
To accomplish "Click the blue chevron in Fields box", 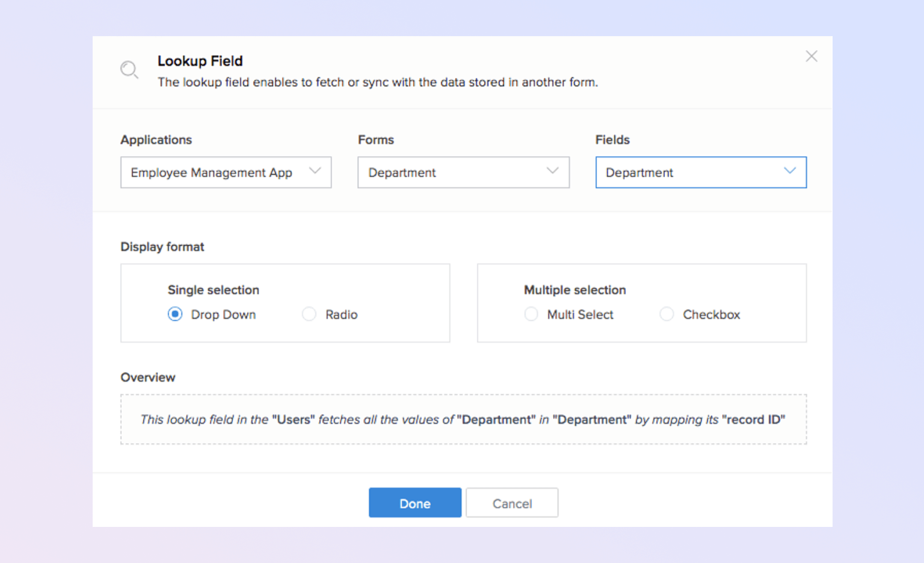I will pyautogui.click(x=790, y=171).
